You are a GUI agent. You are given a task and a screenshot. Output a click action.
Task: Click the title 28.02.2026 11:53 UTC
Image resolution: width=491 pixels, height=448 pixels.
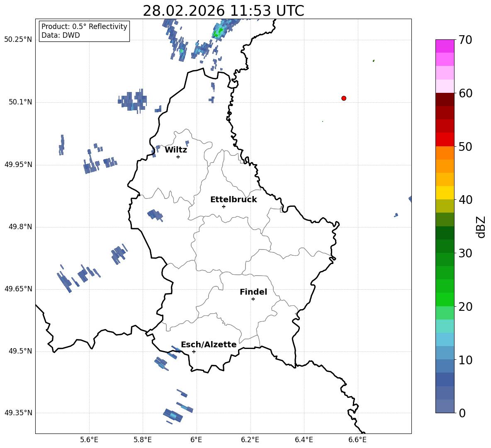coord(224,11)
